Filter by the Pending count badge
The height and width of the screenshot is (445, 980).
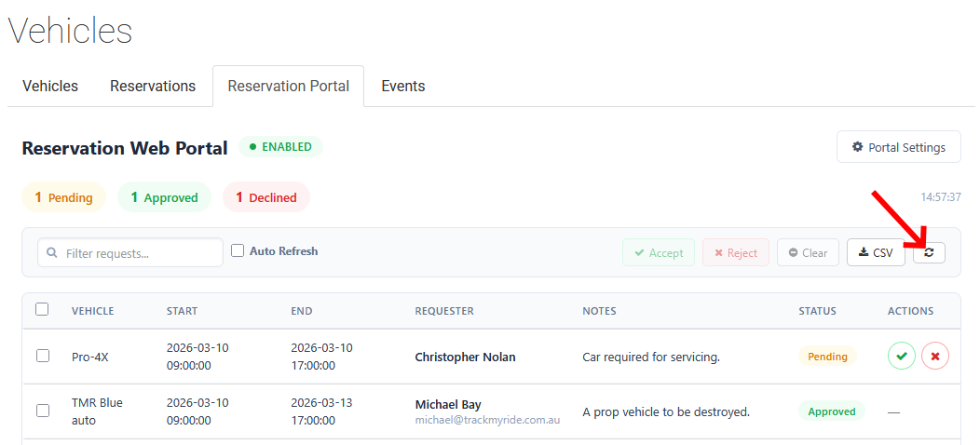(63, 197)
